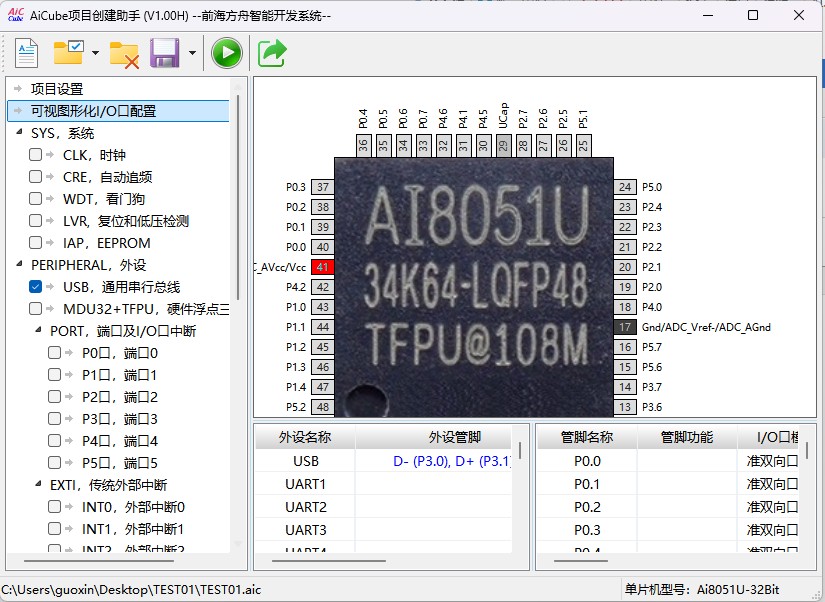The image size is (825, 602).
Task: Select the USB row in peripheral table
Action: click(384, 461)
